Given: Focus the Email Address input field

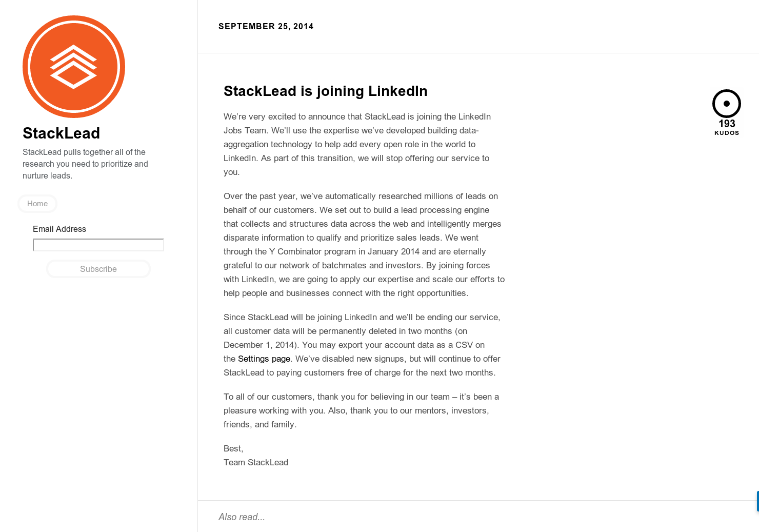Looking at the screenshot, I should click(x=98, y=245).
